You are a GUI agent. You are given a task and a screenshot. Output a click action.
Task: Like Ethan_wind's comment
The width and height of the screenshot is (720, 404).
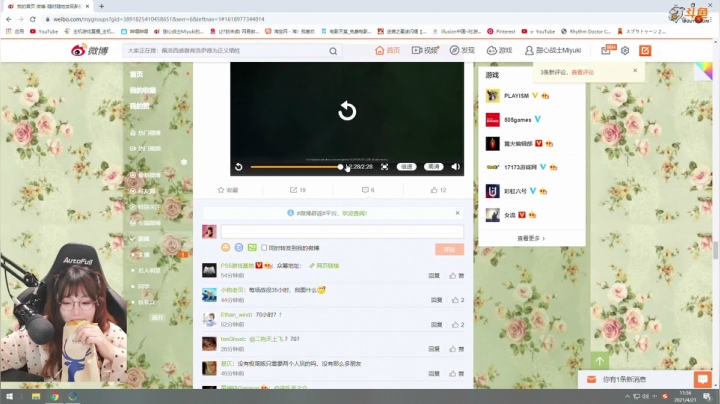(x=458, y=325)
